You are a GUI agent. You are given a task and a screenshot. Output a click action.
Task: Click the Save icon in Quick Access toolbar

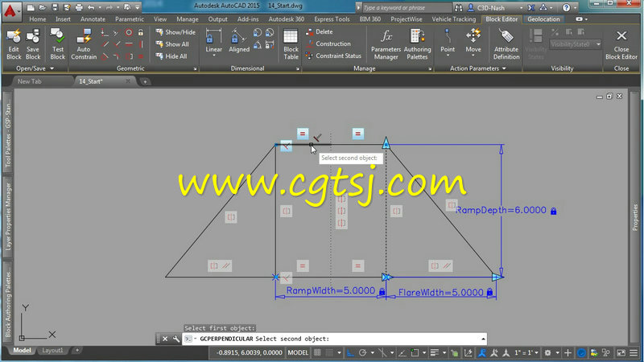(x=55, y=7)
